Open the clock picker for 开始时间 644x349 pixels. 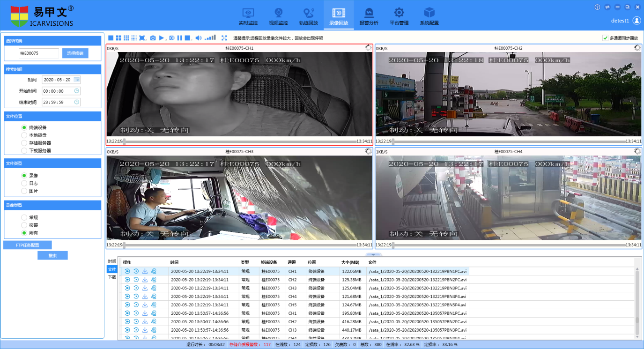point(77,91)
